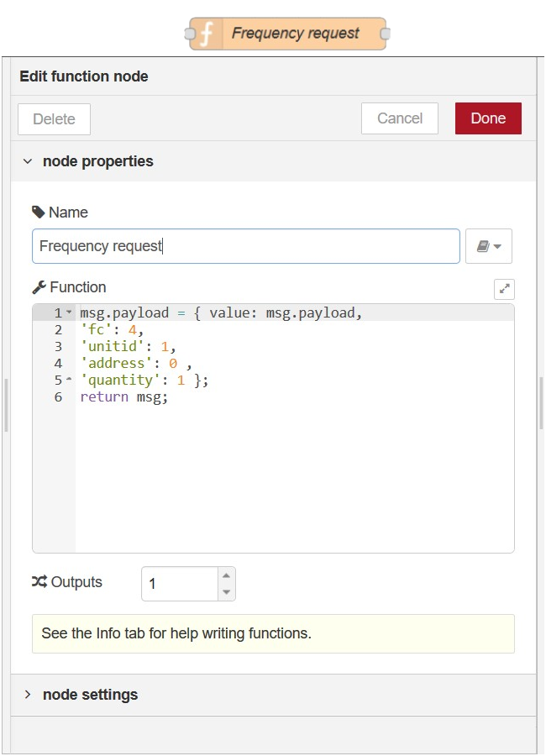The image size is (546, 756).
Task: Click the Name input field
Action: tap(246, 246)
